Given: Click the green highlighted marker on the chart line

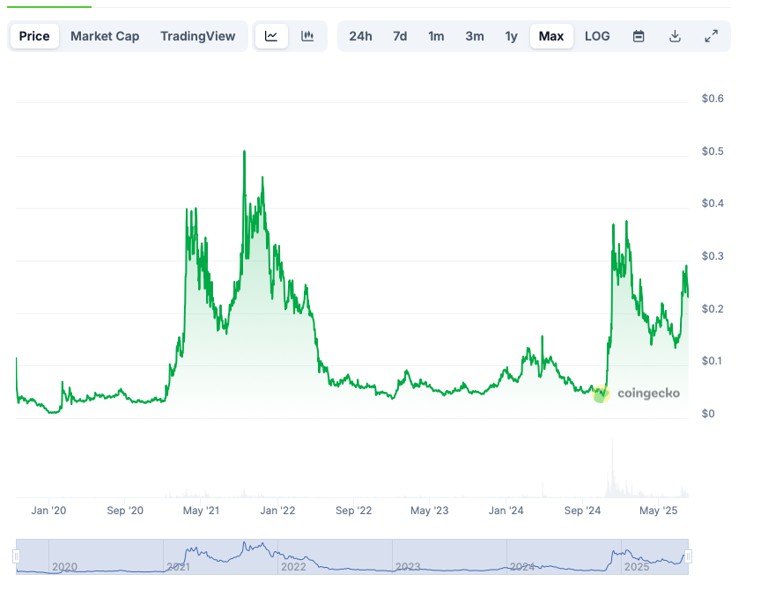Looking at the screenshot, I should pos(601,394).
